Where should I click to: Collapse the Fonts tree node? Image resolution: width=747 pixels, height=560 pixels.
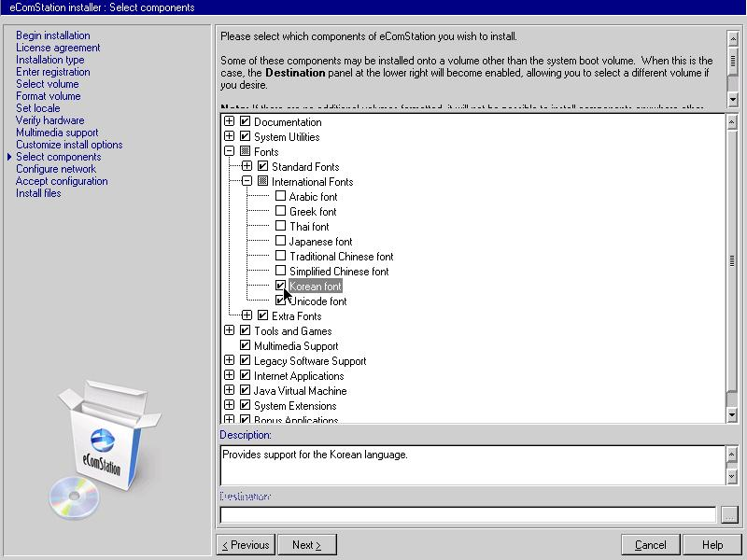229,151
